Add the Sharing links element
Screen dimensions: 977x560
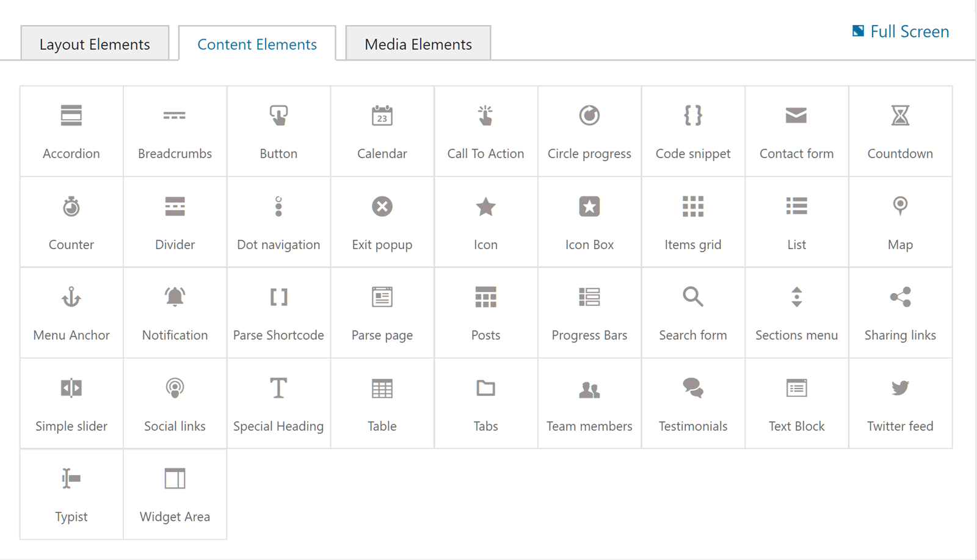(900, 297)
